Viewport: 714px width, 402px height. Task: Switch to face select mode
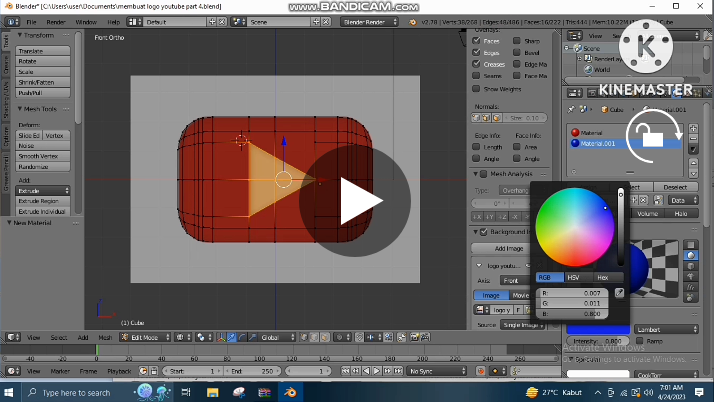[325, 337]
